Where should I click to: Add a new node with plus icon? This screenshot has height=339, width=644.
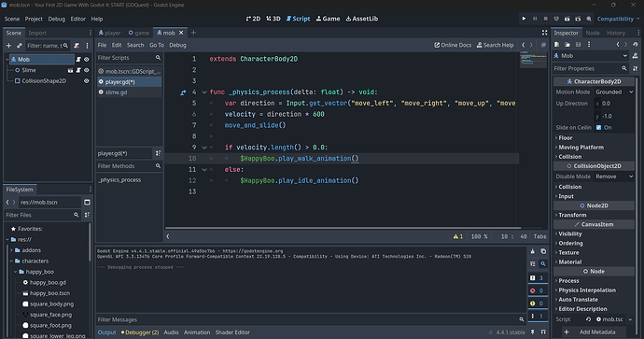(8, 46)
